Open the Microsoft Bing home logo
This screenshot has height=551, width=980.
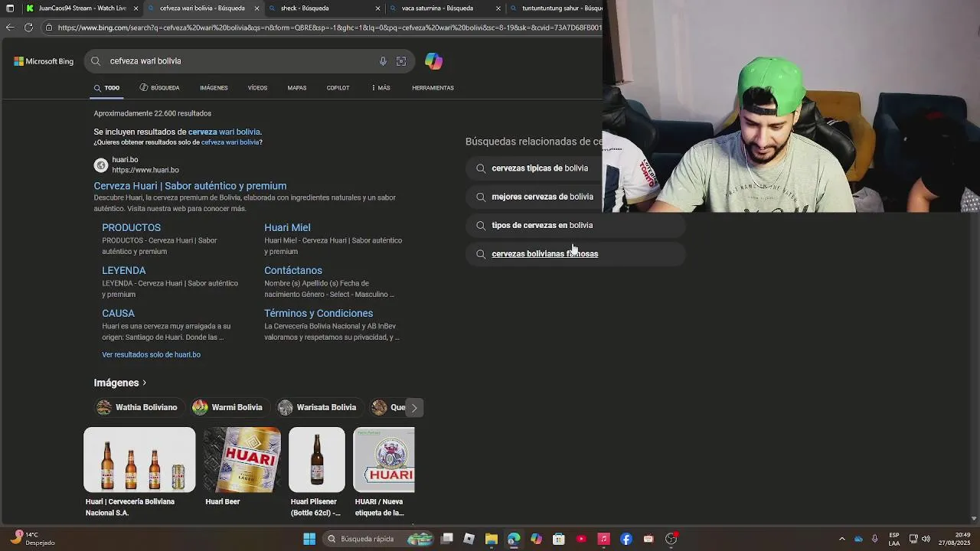(44, 61)
